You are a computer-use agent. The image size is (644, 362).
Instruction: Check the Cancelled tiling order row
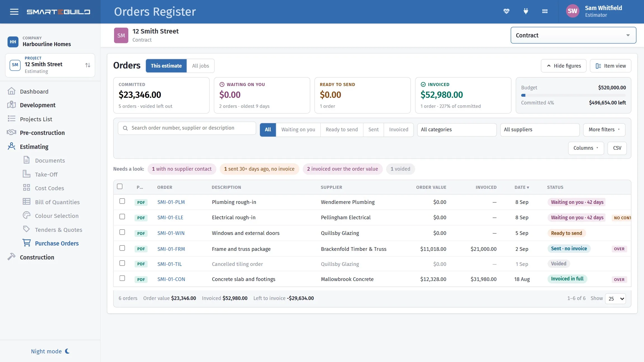pyautogui.click(x=122, y=263)
